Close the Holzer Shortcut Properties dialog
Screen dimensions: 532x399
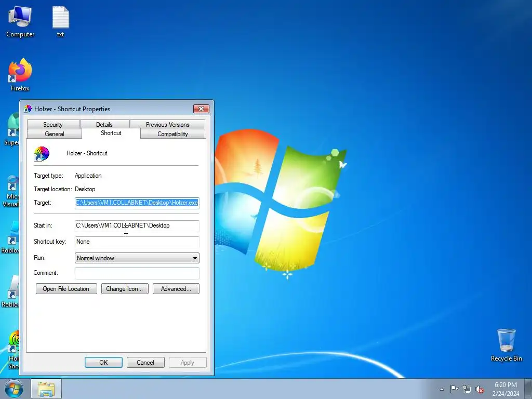coord(201,109)
